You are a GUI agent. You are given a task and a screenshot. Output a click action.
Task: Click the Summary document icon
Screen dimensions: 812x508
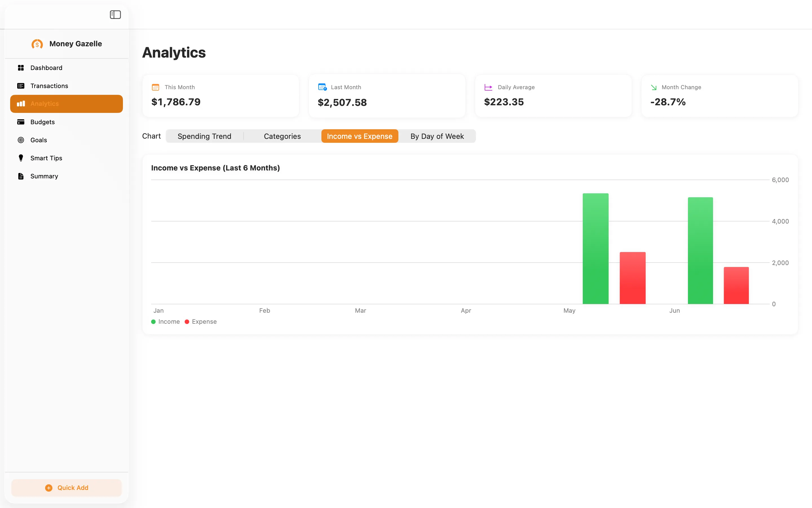(21, 176)
